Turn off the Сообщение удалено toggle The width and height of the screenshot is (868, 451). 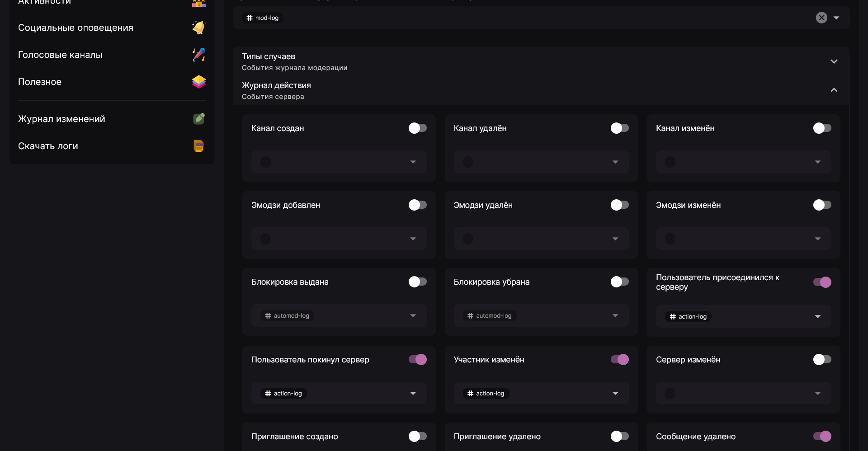(x=822, y=437)
